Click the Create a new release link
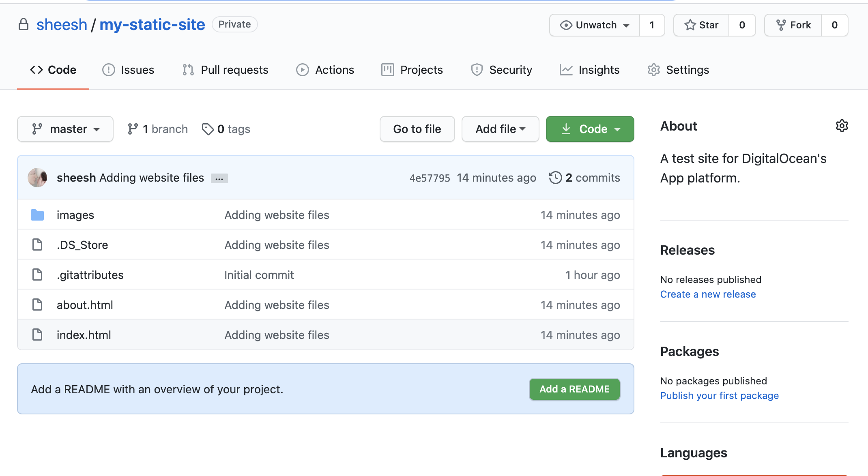Image resolution: width=868 pixels, height=476 pixels. click(x=708, y=294)
